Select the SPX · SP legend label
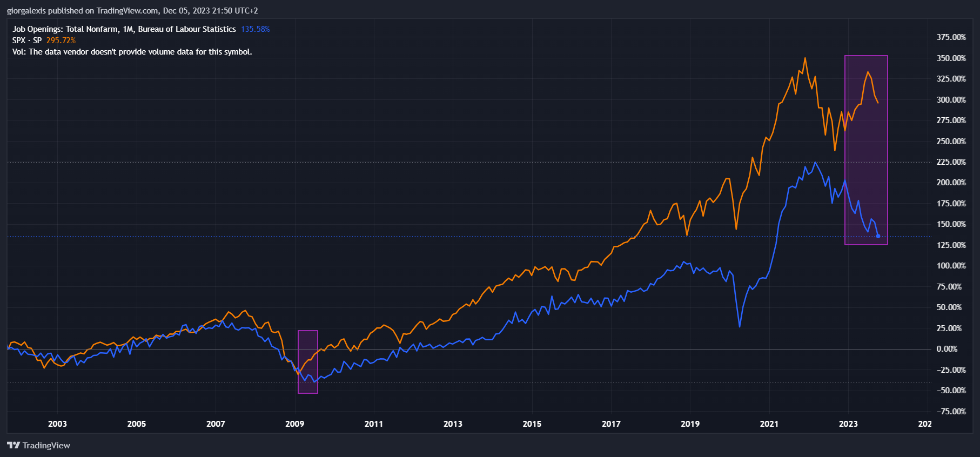980x457 pixels. point(27,41)
